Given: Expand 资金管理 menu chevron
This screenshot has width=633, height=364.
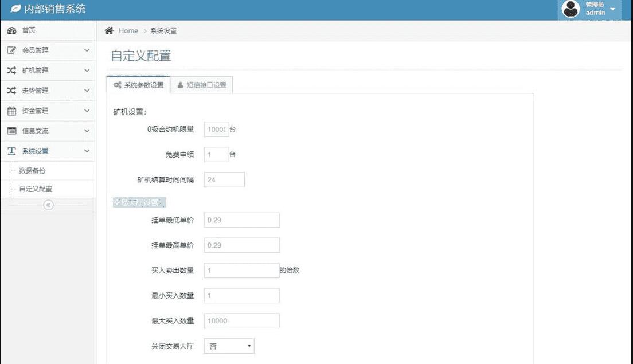Looking at the screenshot, I should tap(87, 111).
